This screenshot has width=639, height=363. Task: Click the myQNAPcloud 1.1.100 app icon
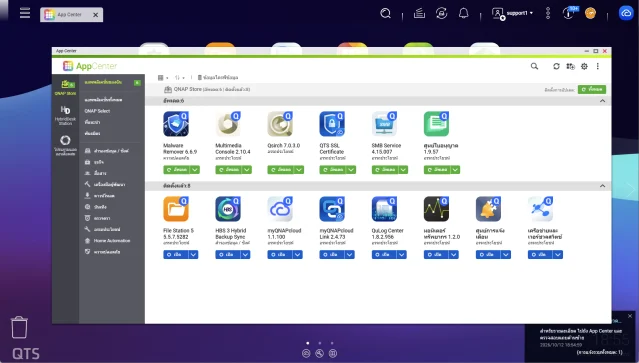[280, 209]
